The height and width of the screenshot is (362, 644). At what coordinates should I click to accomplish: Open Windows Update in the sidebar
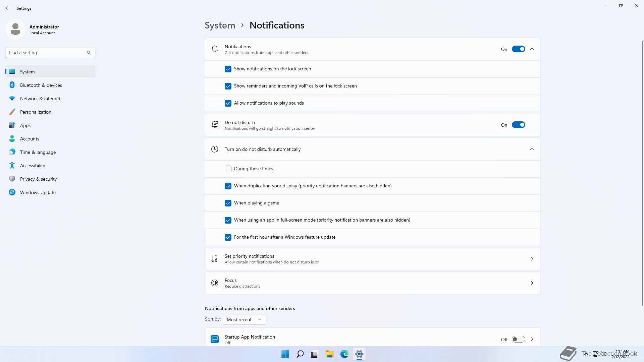pyautogui.click(x=38, y=192)
